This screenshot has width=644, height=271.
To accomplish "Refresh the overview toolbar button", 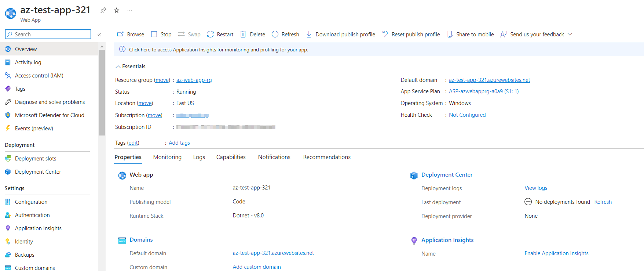I will coord(285,35).
